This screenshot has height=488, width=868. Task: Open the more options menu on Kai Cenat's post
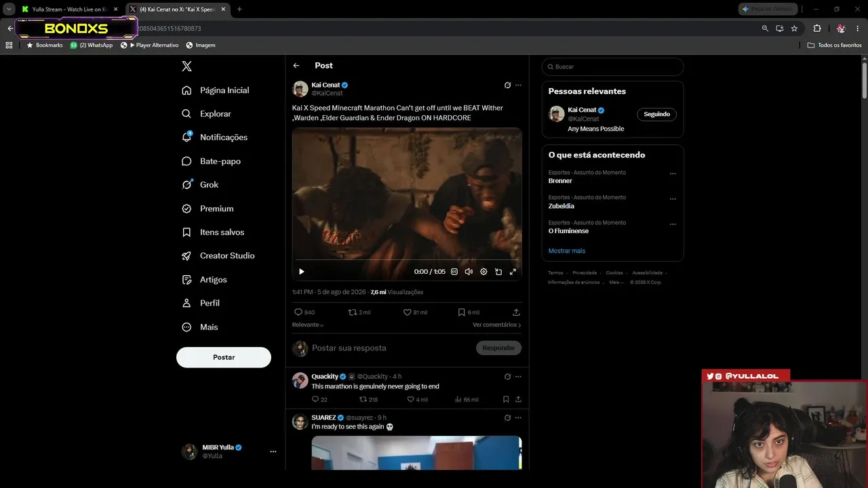click(x=518, y=85)
